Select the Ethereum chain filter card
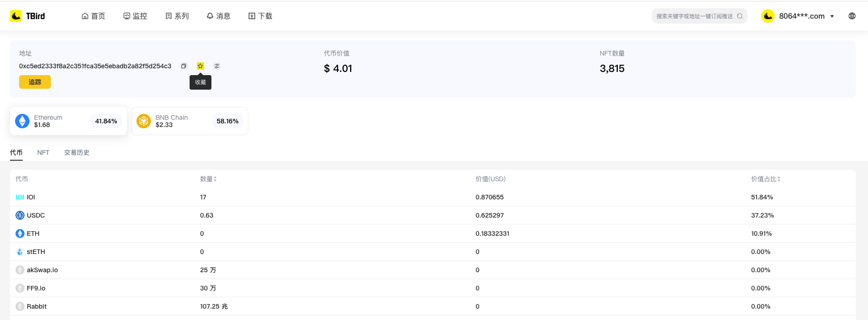The height and width of the screenshot is (320, 868). coord(68,121)
